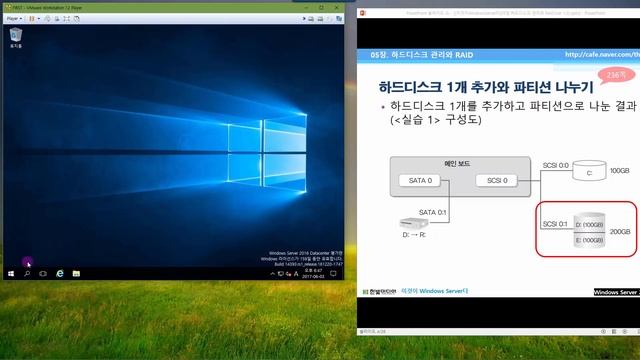Click the 100GB label beside the C: disk
The height and width of the screenshot is (360, 640).
(x=620, y=171)
